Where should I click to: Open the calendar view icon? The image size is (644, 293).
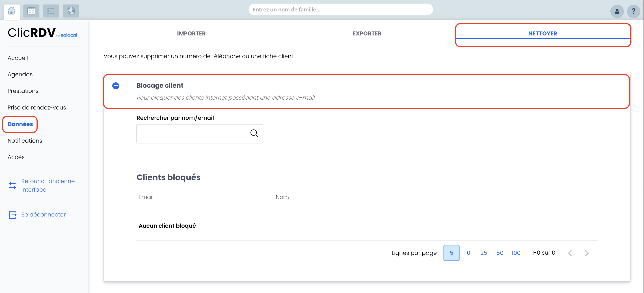pos(31,11)
